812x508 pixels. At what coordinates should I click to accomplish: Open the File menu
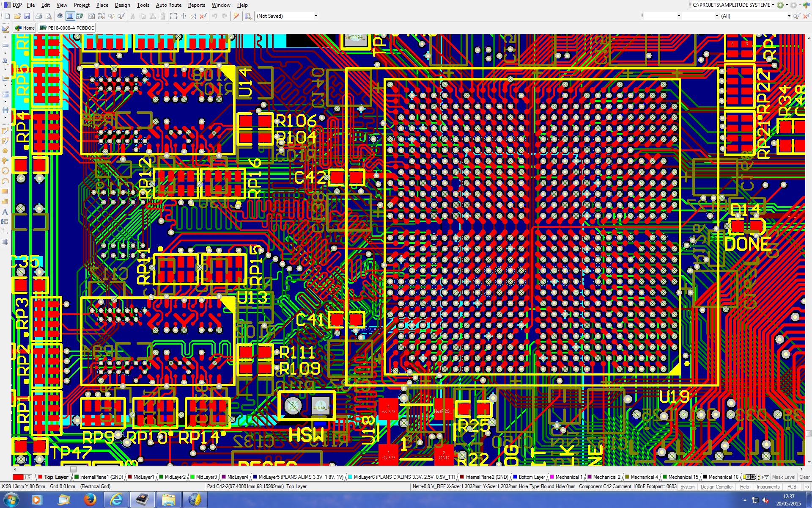click(x=31, y=5)
